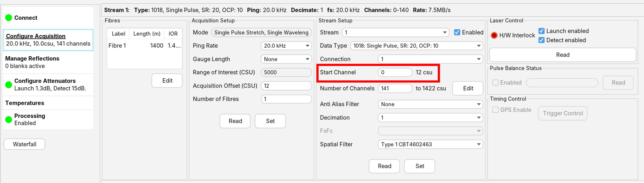Toggle the Enabled checkbox for Stream 1
The image size is (644, 183).
(457, 32)
